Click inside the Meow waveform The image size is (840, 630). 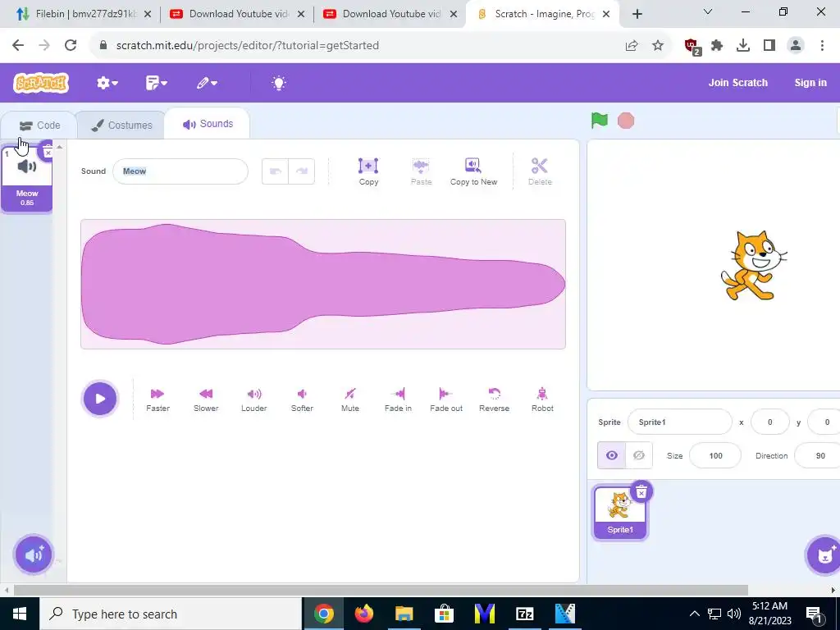[323, 284]
